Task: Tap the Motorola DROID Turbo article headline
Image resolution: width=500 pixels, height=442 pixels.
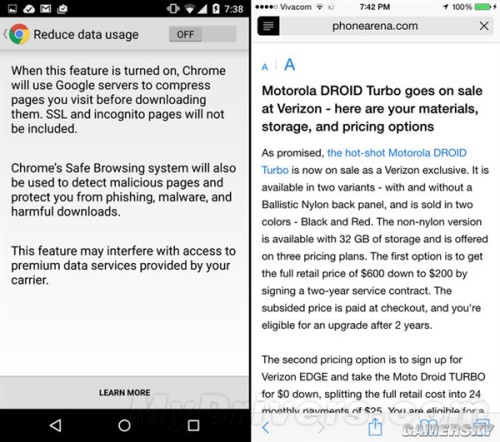Action: 372,109
